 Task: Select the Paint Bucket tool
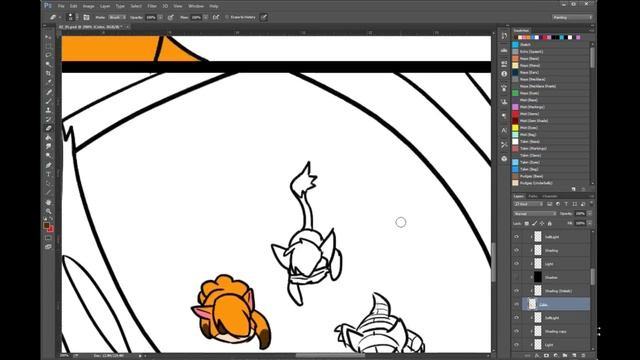pos(49,138)
